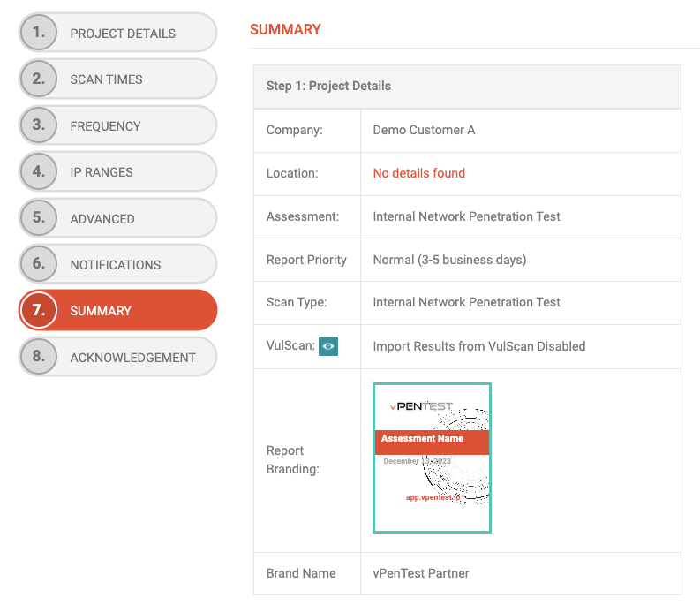Image resolution: width=700 pixels, height=613 pixels.
Task: Click the vPenTest logo in cover preview
Action: (421, 407)
